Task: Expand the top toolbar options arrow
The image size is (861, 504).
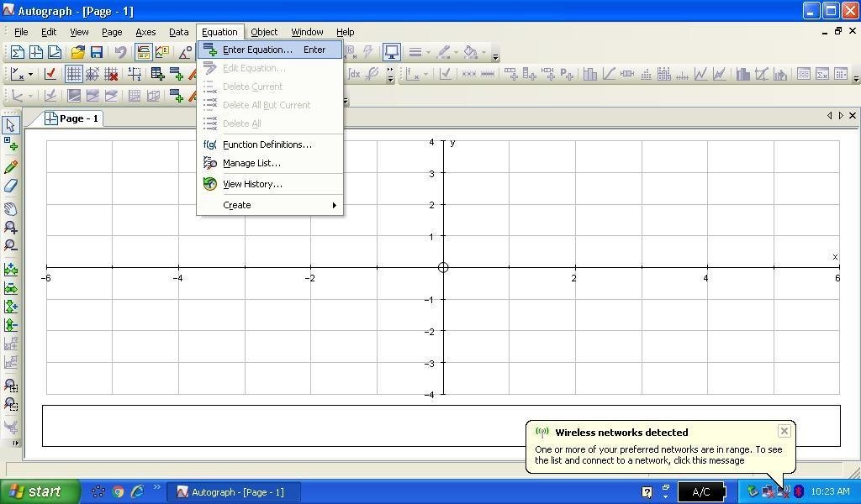Action: (496, 55)
